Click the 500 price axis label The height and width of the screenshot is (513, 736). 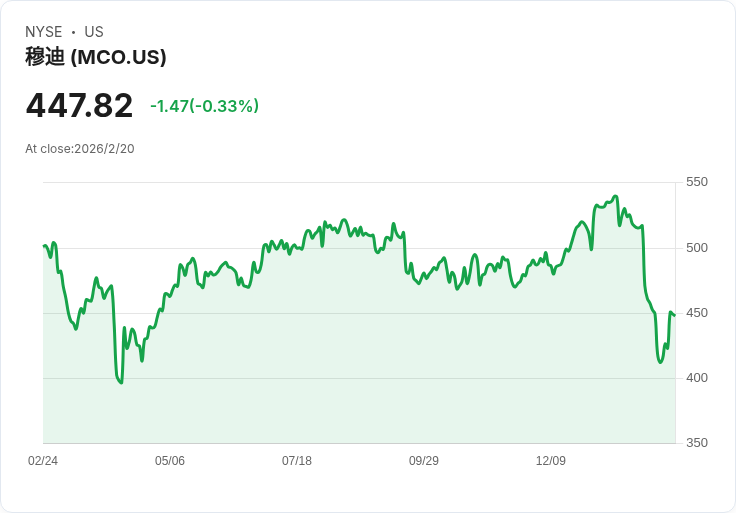coord(697,247)
